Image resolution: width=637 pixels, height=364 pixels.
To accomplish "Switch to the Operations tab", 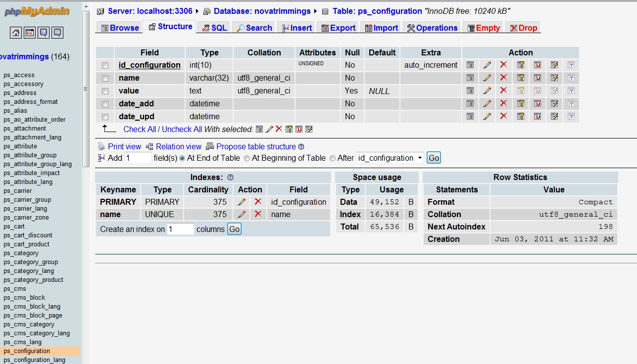I will (432, 28).
